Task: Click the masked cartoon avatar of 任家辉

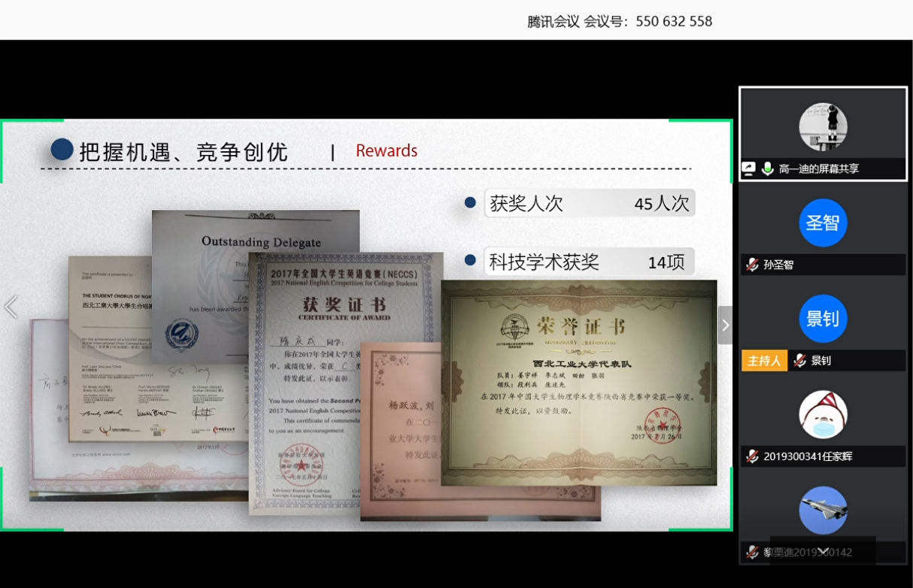Action: tap(823, 414)
